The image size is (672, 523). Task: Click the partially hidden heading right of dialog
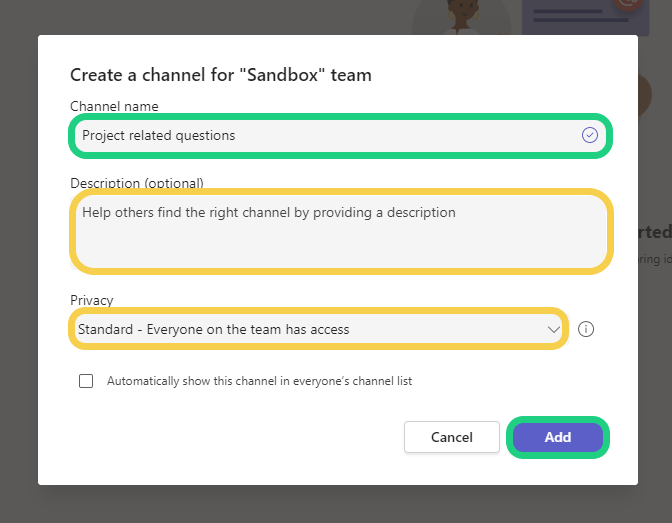[655, 231]
